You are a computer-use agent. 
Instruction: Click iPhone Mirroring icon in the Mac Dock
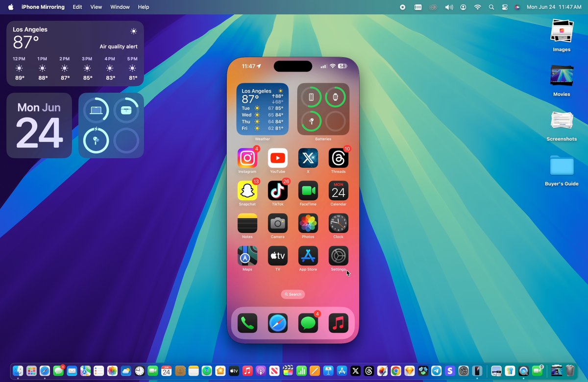click(x=477, y=371)
